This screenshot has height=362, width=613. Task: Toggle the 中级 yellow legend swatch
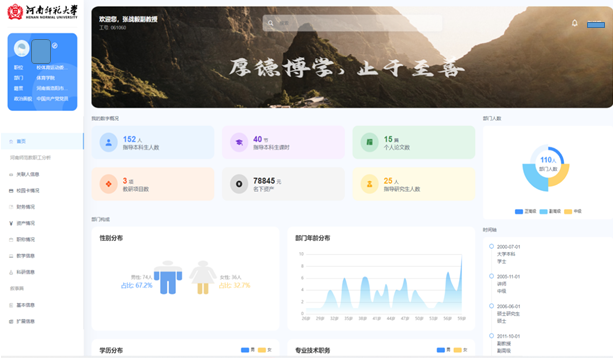click(x=568, y=211)
